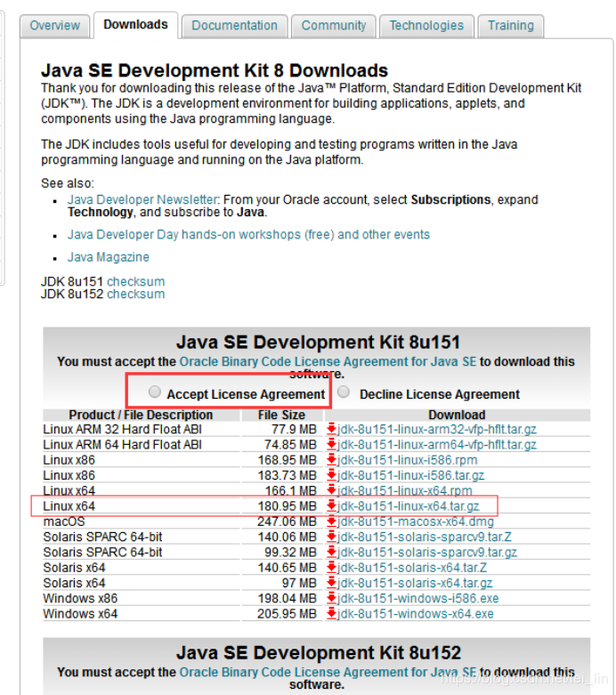Click download arrow beside jdk-8u151-macosx-x64.dmg

coord(331,521)
